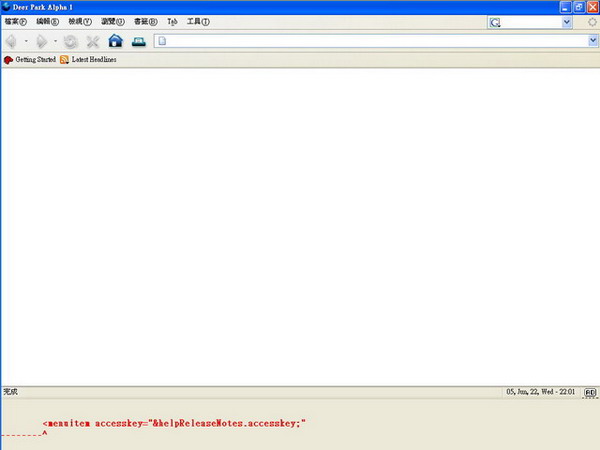Open the Getting Started bookmark
The width and height of the screenshot is (600, 450).
[36, 59]
